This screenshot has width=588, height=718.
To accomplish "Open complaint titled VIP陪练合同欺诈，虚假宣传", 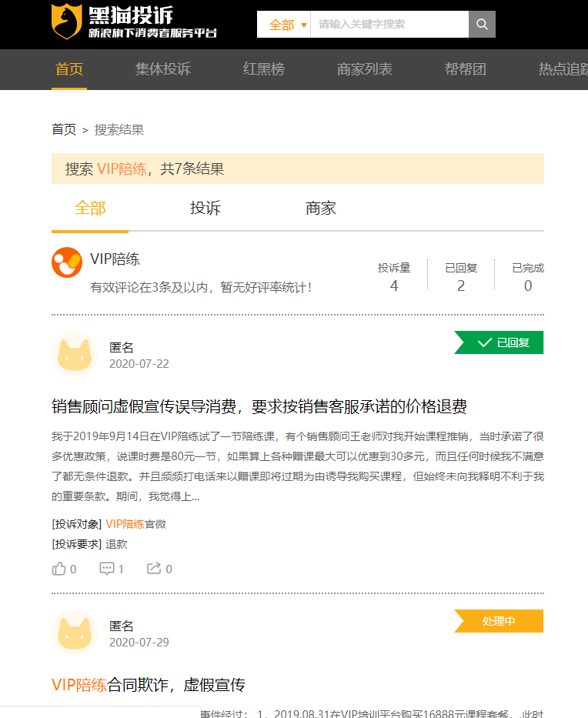I will (x=149, y=685).
